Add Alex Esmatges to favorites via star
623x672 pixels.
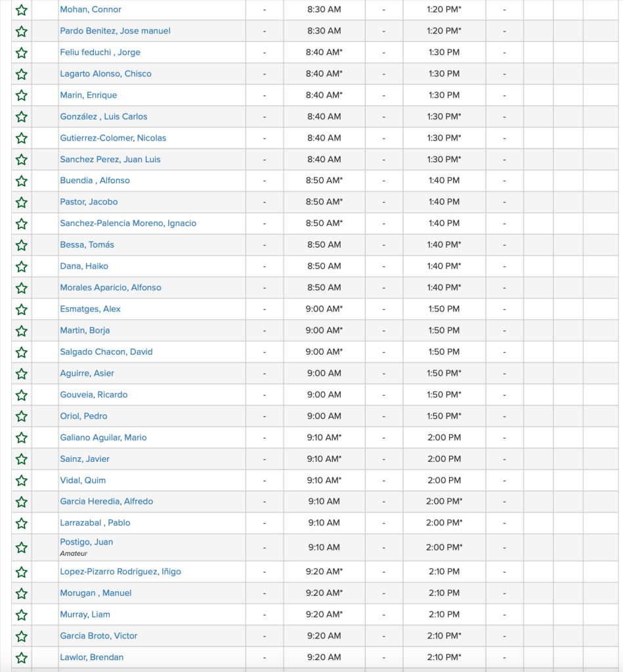(22, 309)
